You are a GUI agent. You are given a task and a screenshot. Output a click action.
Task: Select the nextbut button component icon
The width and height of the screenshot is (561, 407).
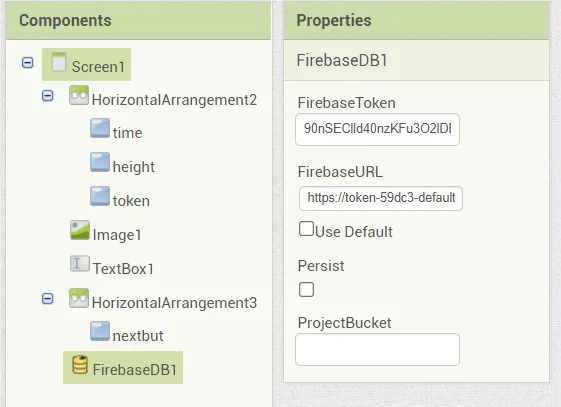(100, 331)
